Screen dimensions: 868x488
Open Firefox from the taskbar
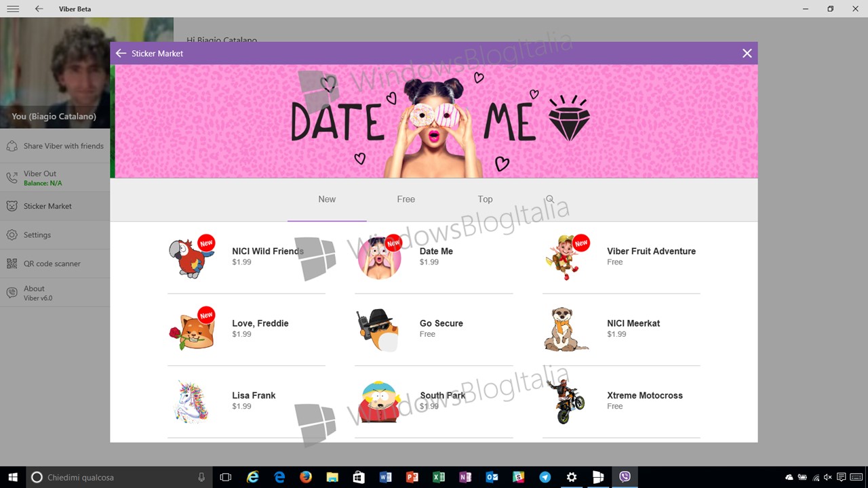pyautogui.click(x=306, y=477)
